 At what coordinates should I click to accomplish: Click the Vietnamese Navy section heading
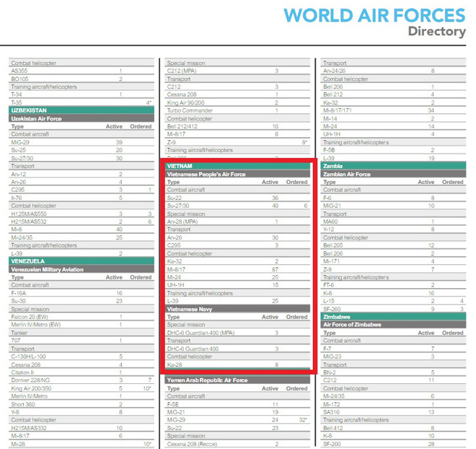tap(190, 309)
